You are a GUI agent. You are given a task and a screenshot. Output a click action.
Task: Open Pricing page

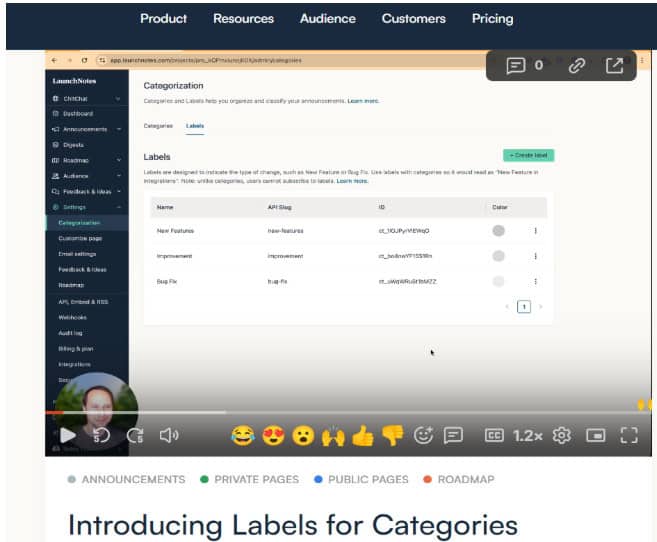point(492,18)
